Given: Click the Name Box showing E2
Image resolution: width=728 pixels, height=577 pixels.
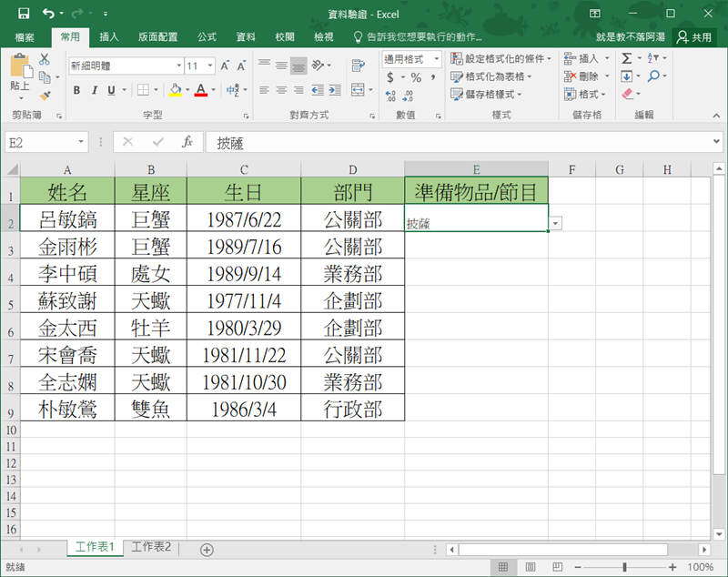Looking at the screenshot, I should pyautogui.click(x=41, y=142).
